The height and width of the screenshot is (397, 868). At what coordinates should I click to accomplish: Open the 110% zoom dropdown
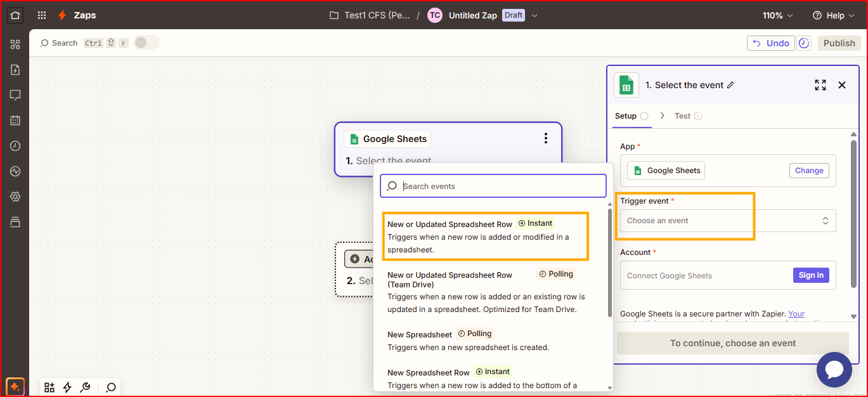(x=778, y=15)
